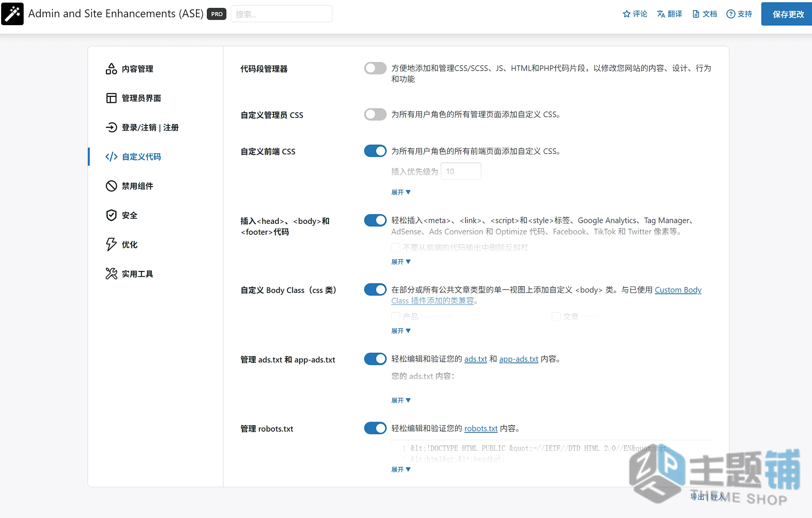
Task: Click the 管理员界面 layout icon
Action: click(111, 98)
